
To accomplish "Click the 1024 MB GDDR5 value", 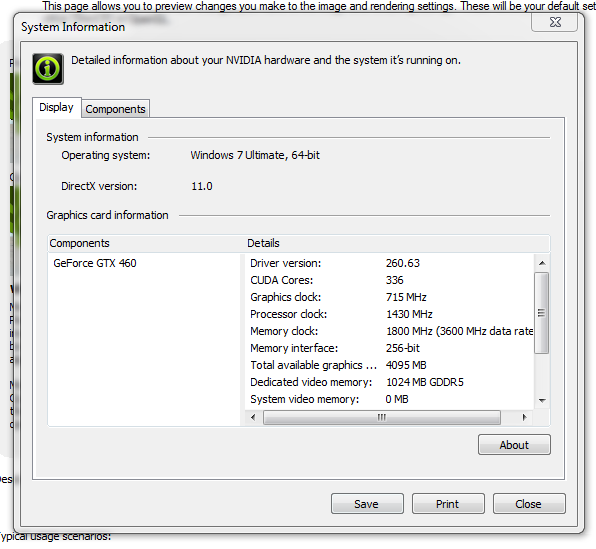I will click(425, 382).
